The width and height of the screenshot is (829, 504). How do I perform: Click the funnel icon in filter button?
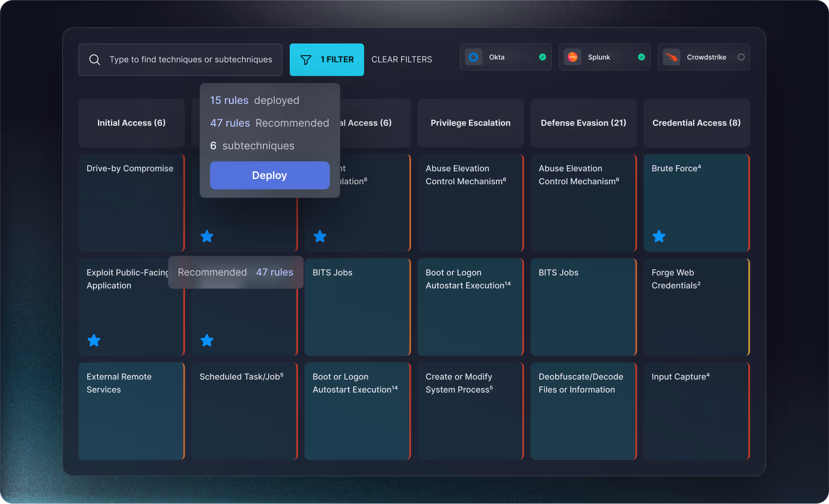click(306, 60)
